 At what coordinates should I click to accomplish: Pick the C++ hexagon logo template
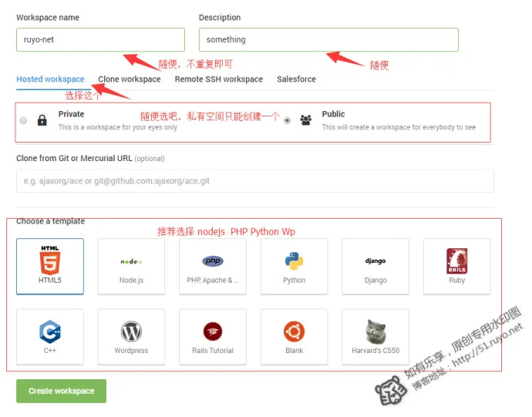click(x=50, y=331)
